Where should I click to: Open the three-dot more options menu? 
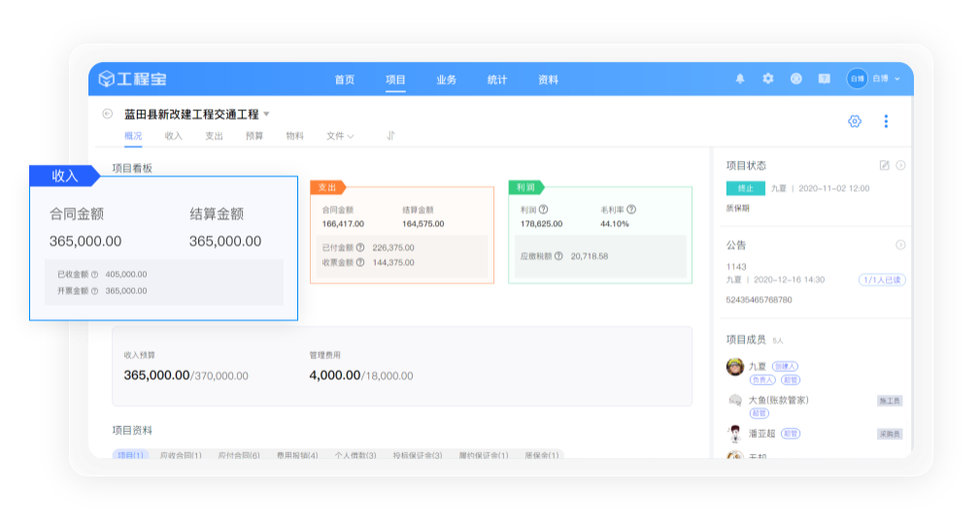tap(886, 121)
